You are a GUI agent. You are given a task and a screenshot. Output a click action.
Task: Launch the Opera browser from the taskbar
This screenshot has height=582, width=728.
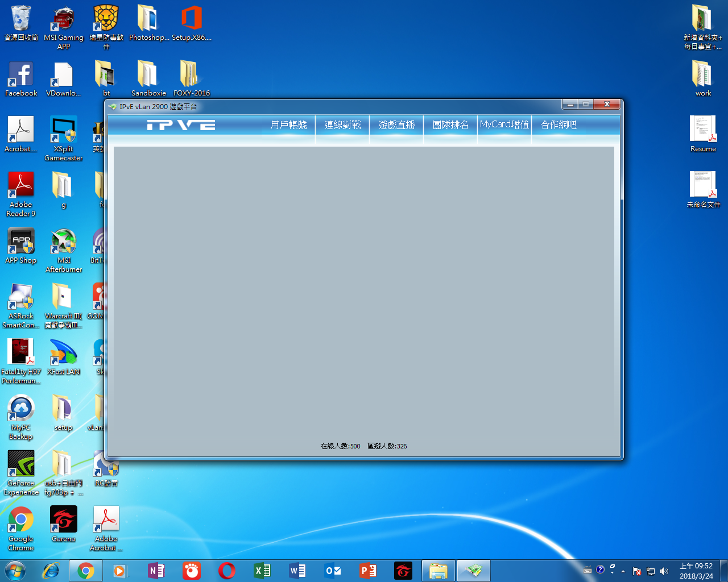[x=226, y=571]
